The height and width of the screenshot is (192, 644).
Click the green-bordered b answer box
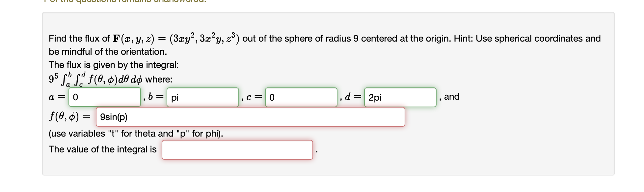202,97
